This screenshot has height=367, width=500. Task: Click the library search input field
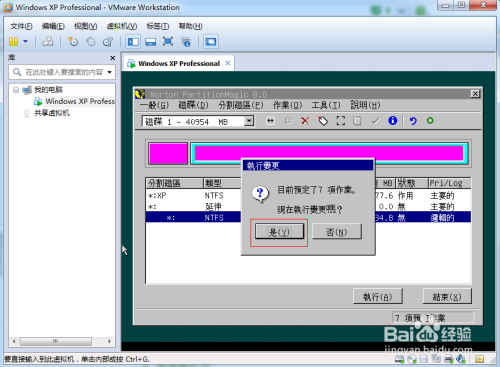click(62, 72)
